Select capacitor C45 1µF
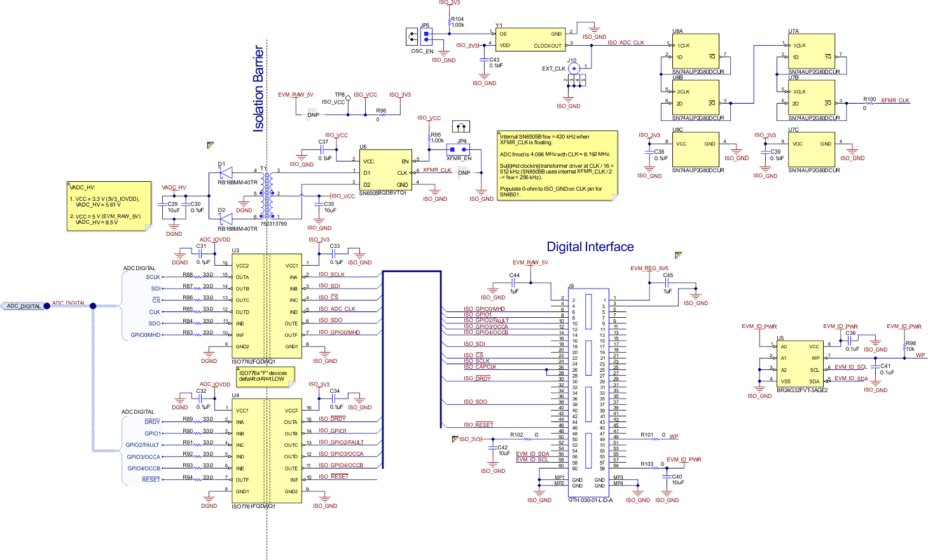The image size is (928, 560). tap(667, 282)
